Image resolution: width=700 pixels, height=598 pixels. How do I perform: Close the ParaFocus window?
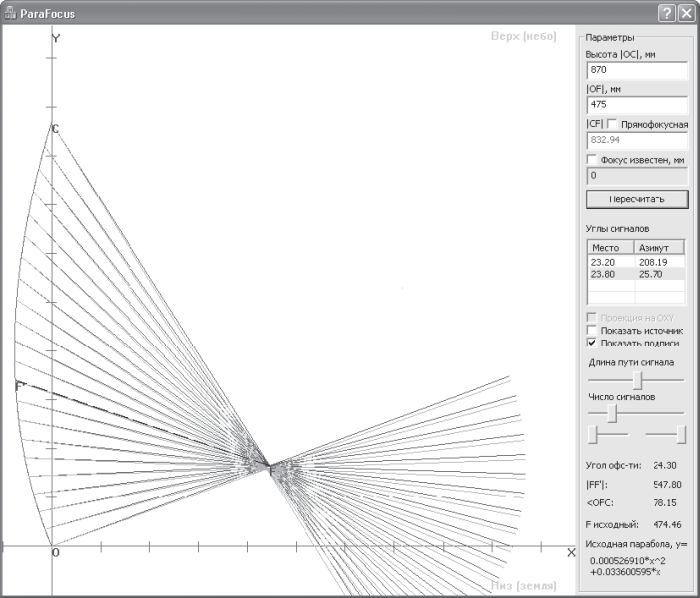(687, 13)
